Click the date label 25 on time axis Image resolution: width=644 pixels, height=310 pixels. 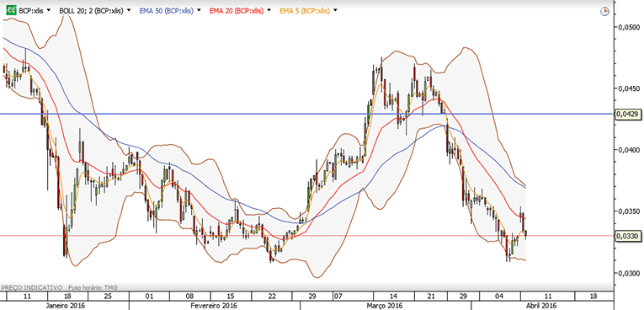[x=108, y=296]
